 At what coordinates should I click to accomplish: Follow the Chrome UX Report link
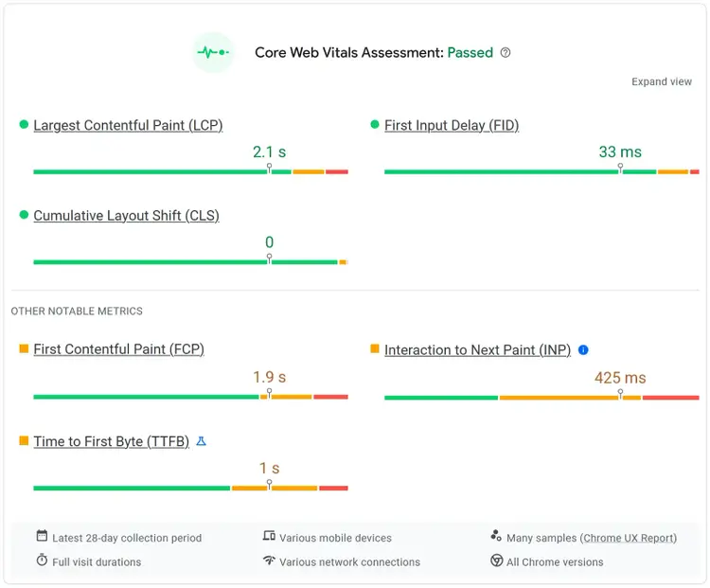pos(629,538)
